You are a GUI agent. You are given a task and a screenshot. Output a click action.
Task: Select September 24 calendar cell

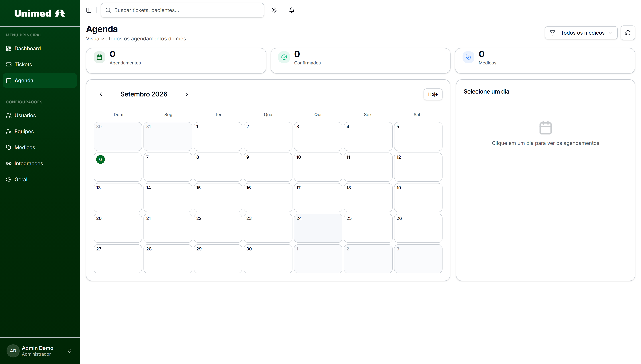pos(318,228)
